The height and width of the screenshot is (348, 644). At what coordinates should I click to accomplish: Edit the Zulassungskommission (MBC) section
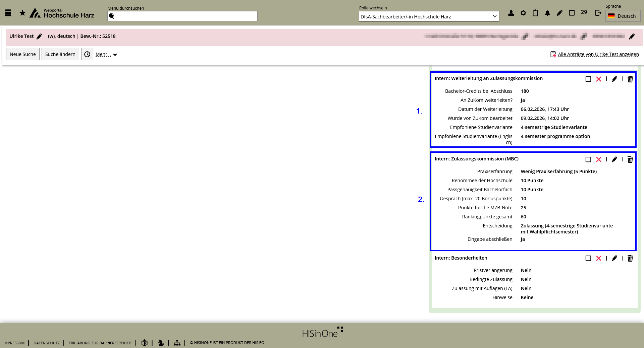point(614,159)
